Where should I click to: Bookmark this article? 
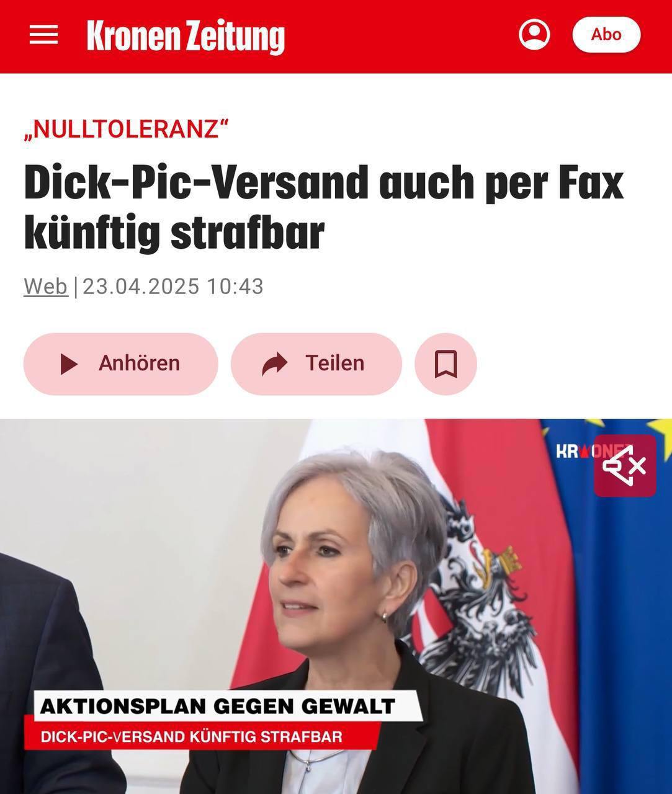[446, 364]
